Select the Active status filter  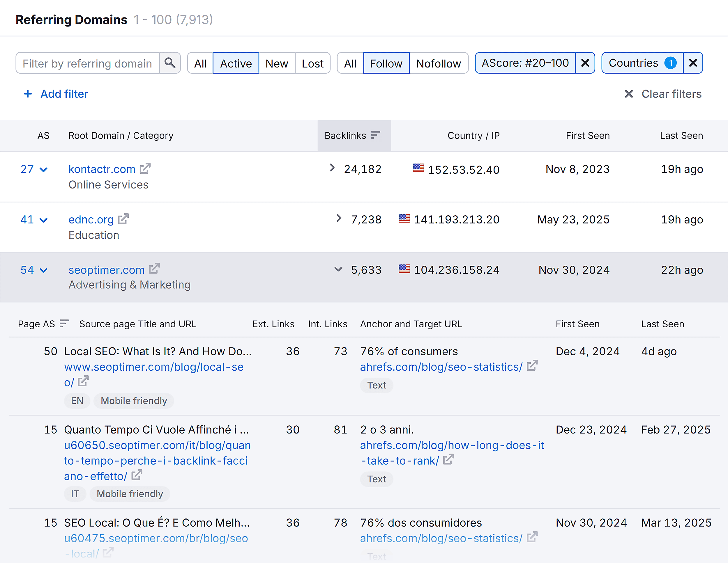pyautogui.click(x=236, y=63)
